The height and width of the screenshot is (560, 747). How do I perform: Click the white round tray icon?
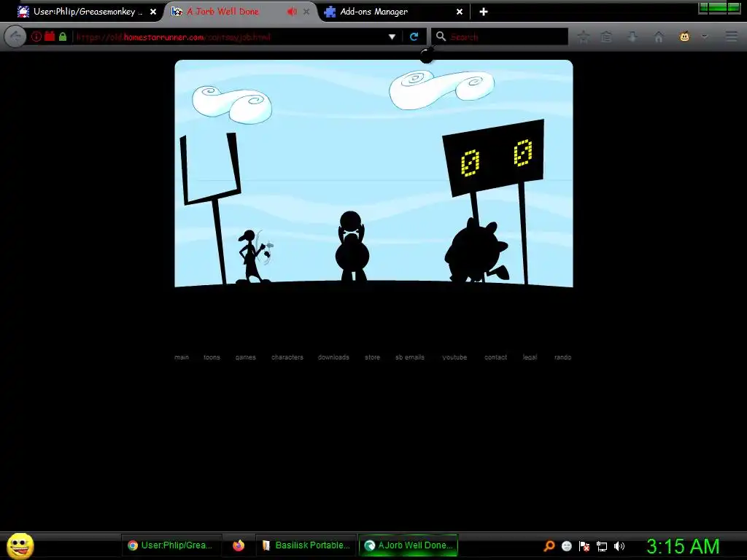(566, 546)
